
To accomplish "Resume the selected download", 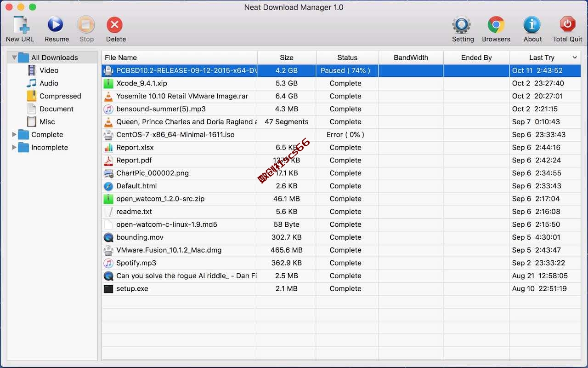I will 56,24.
